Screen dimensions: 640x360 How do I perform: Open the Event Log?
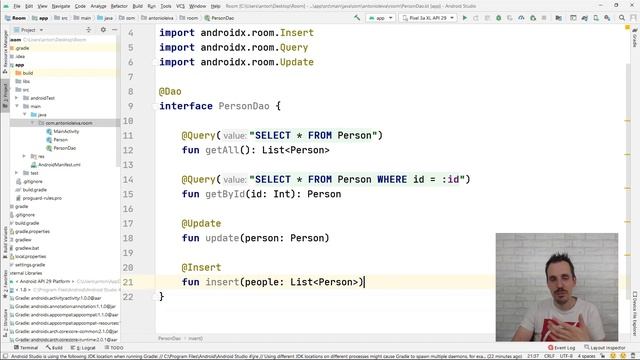(x=561, y=348)
